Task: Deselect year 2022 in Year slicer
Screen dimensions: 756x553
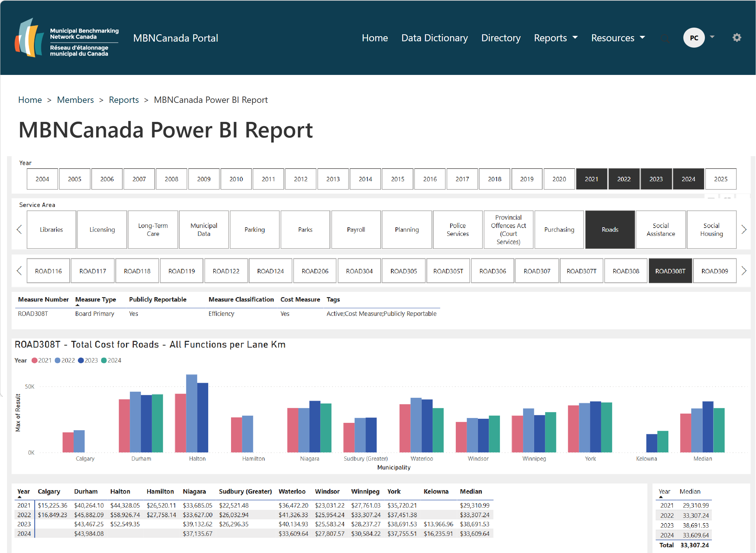Action: [624, 179]
